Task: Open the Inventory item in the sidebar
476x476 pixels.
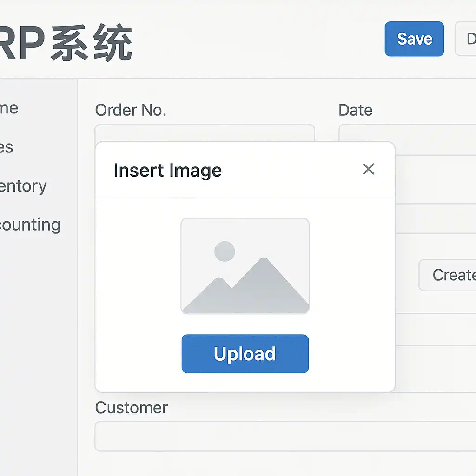Action: pyautogui.click(x=23, y=186)
